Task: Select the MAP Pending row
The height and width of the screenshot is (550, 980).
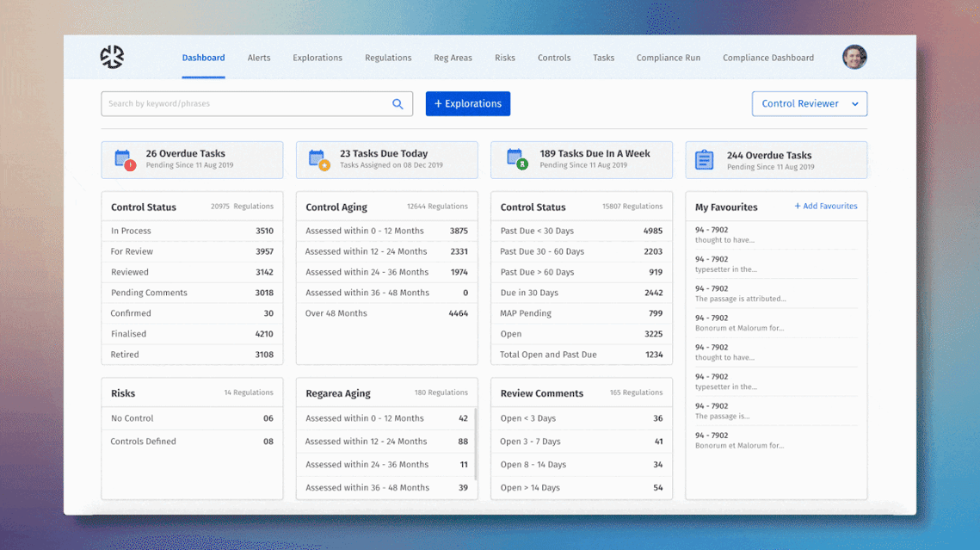Action: tap(582, 313)
